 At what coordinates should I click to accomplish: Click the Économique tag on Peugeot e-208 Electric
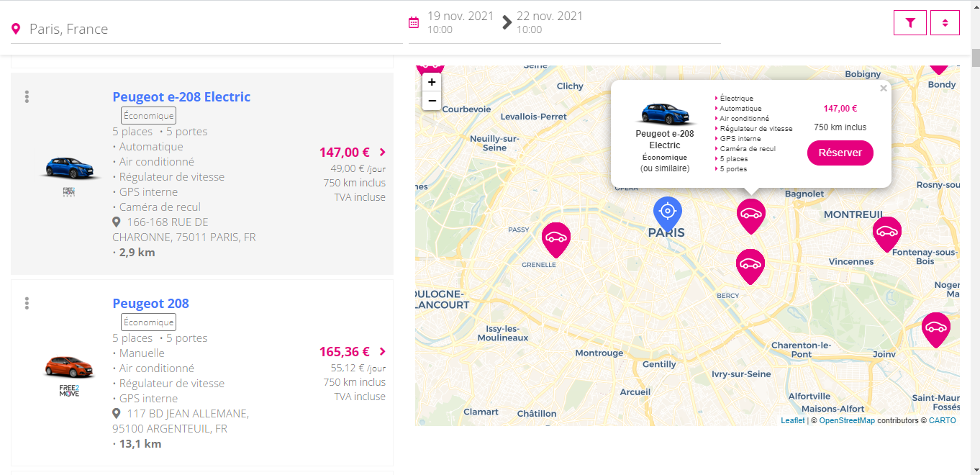148,116
